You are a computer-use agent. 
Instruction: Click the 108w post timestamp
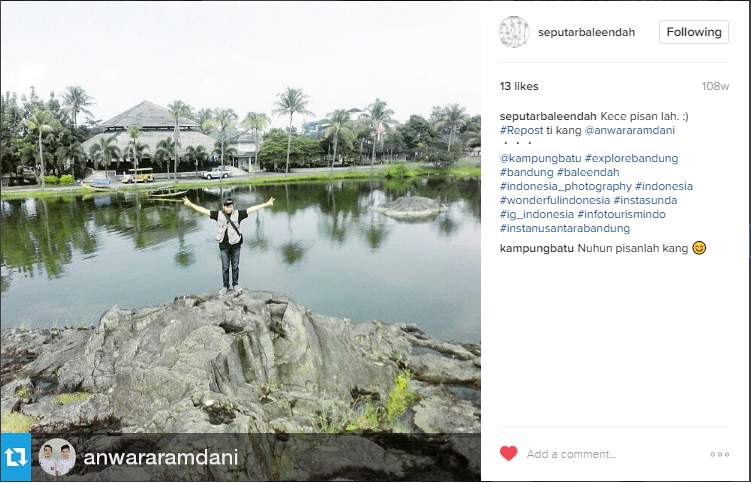coord(715,86)
